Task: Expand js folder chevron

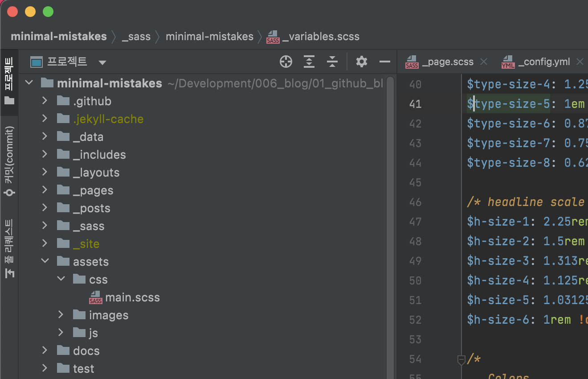Action: tap(61, 333)
